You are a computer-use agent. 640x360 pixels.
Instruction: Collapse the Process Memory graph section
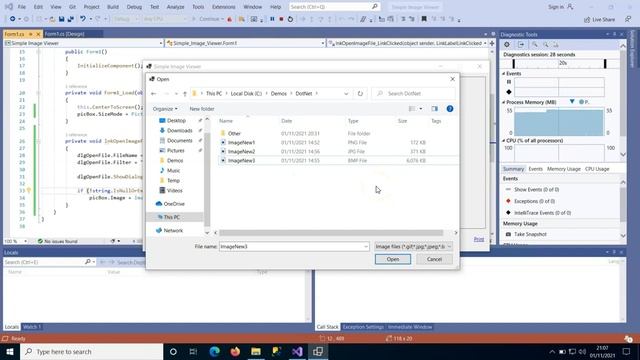(504, 102)
